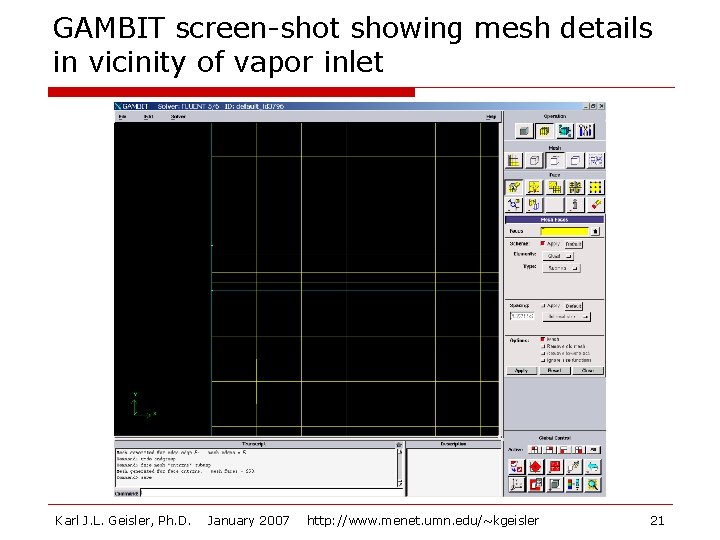The width and height of the screenshot is (720, 540).
Task: Open the Zones operation icon
Action: pos(565,131)
